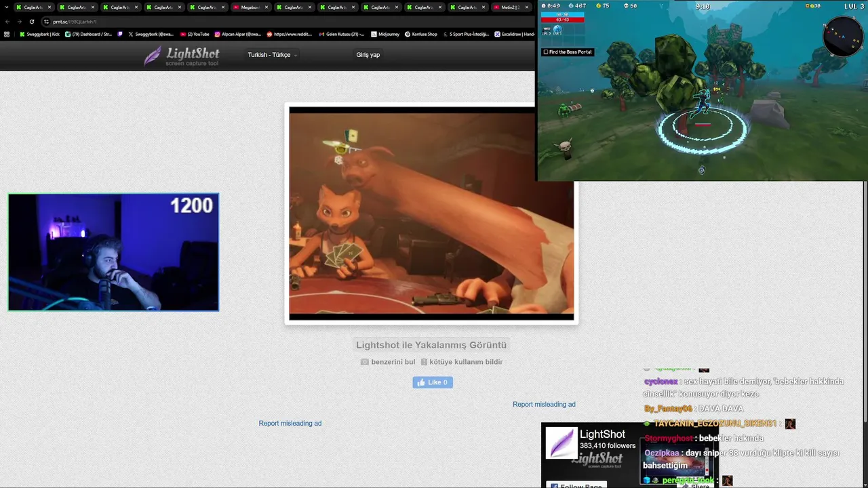
Task: Open the (79) Dashboard bookmark
Action: click(88, 34)
